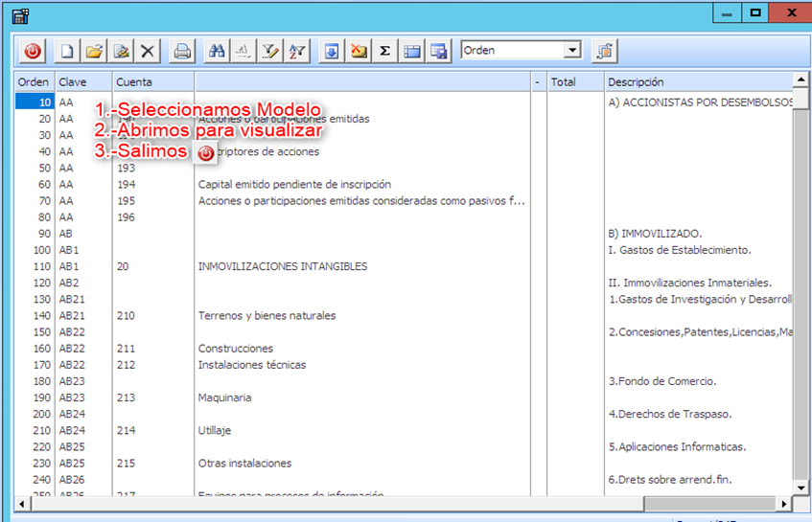Viewport: 812px width, 522px height.
Task: Click the horizontal scrollbar right arrow
Action: click(786, 503)
